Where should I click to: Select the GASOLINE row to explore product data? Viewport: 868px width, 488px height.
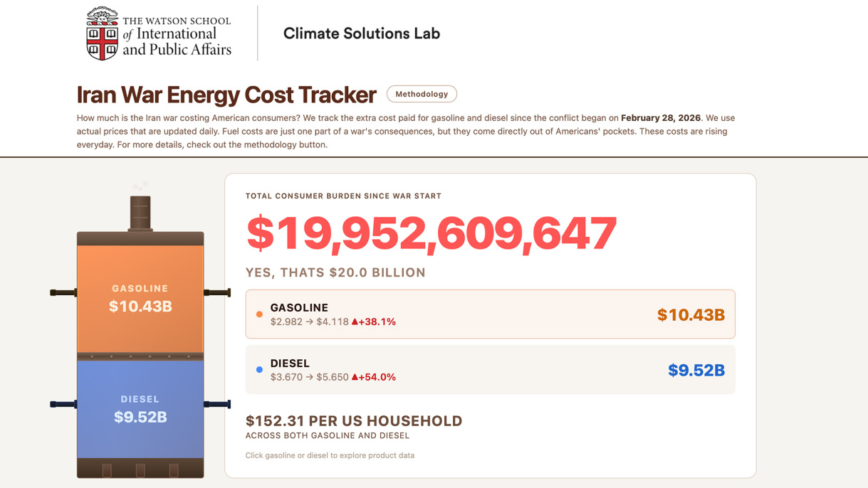pyautogui.click(x=490, y=314)
